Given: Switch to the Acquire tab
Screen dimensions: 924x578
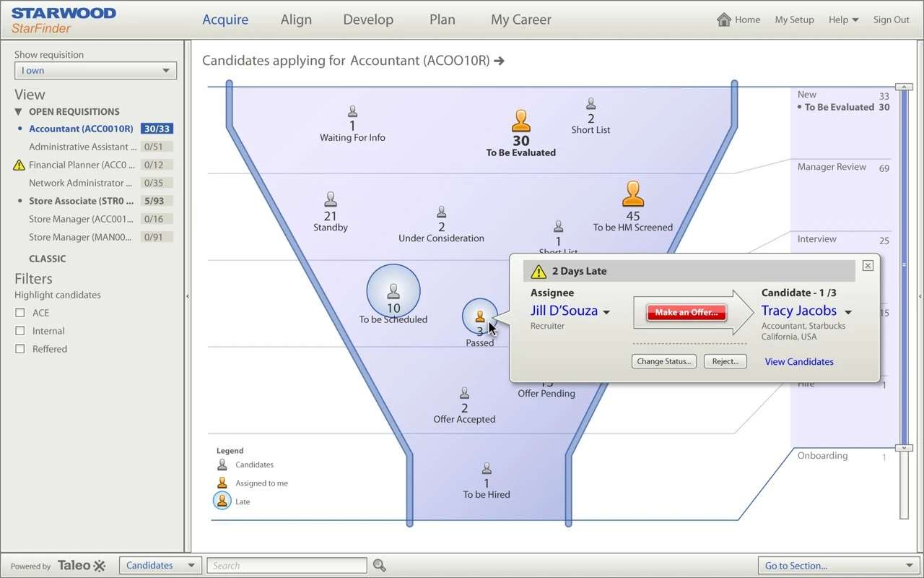Looking at the screenshot, I should point(225,20).
